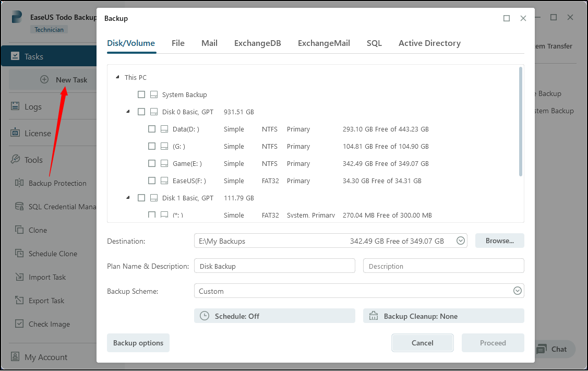This screenshot has height=371, width=588.
Task: Open Check Image tool icon
Action: (x=19, y=324)
